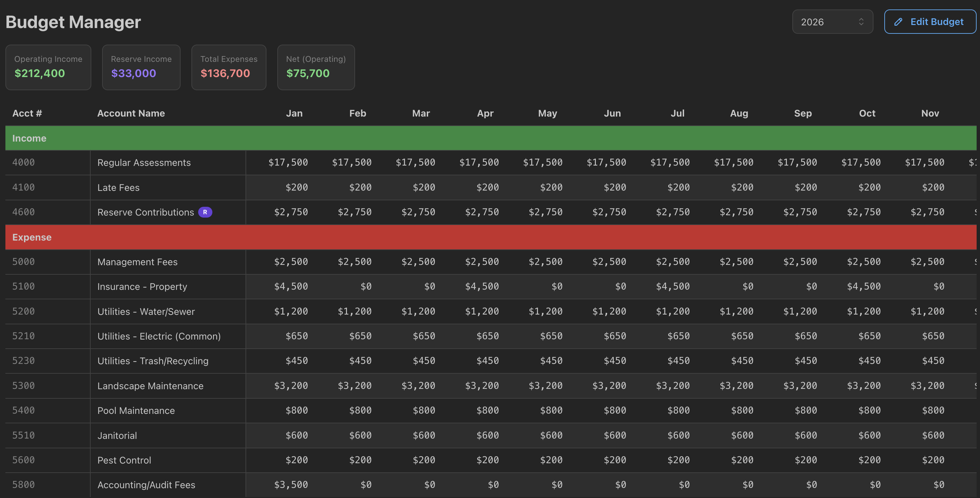This screenshot has width=980, height=498.
Task: Select the Operating Income summary card
Action: pos(48,67)
